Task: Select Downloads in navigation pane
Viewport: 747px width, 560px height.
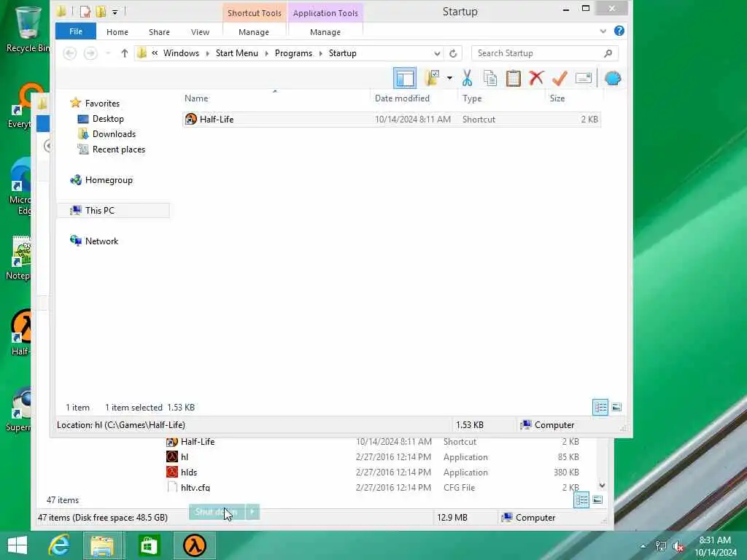Action: pos(114,134)
